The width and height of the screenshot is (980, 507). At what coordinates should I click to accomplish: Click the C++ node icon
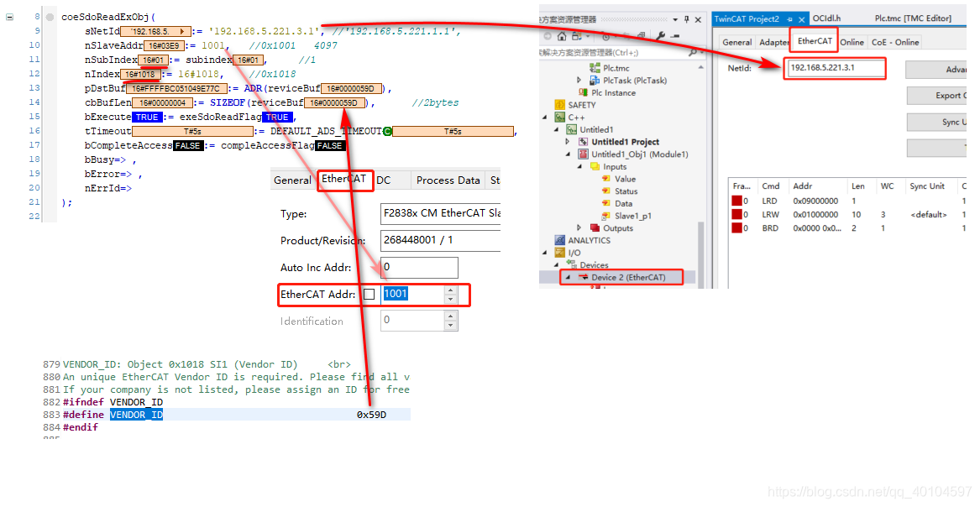point(559,118)
